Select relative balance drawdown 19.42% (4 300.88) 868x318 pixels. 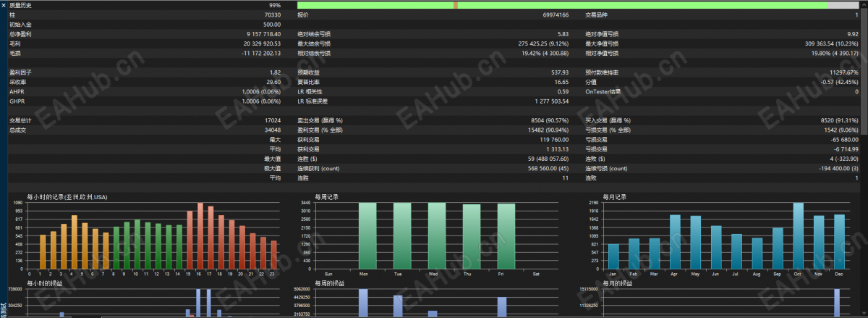click(x=545, y=53)
